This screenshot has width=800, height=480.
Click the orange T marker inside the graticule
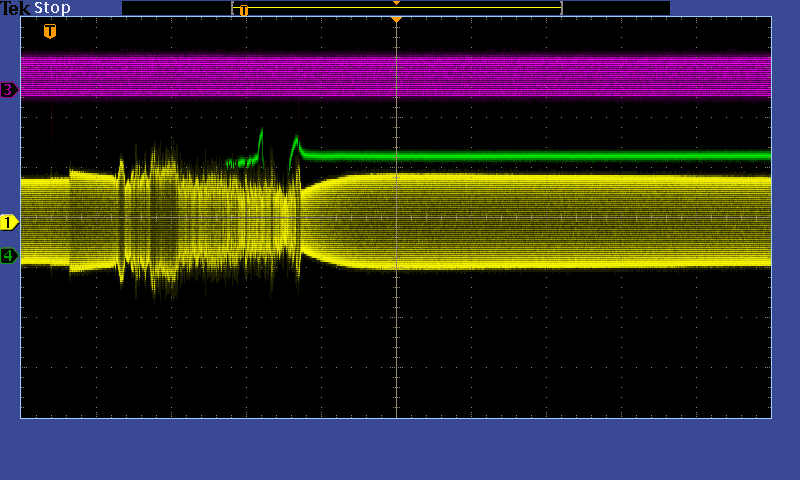coord(50,32)
